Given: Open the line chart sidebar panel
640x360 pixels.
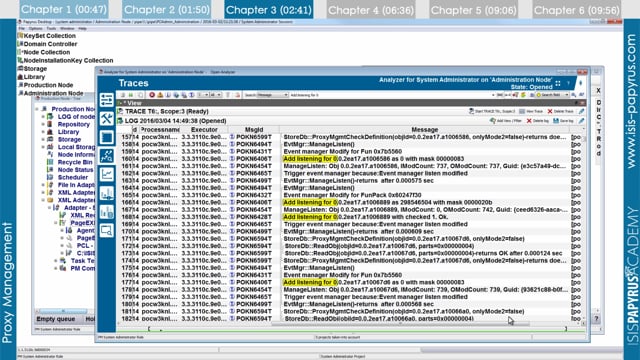Looking at the screenshot, I should point(107,175).
